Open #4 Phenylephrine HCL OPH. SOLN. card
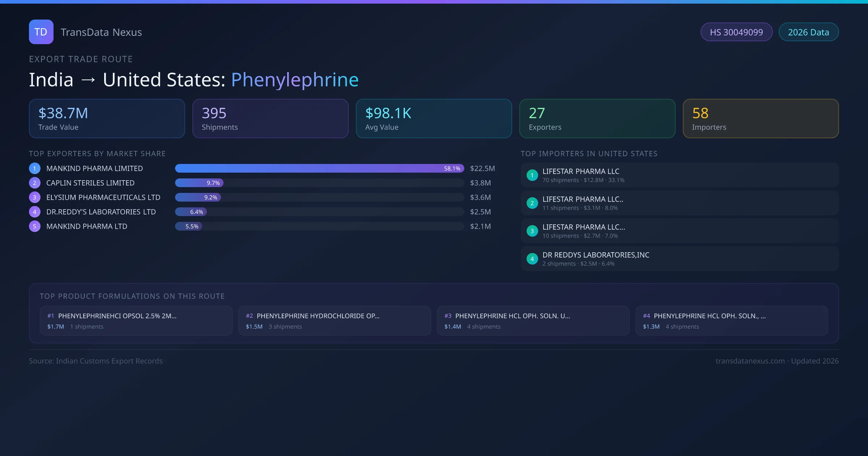This screenshot has width=868, height=456. tap(731, 321)
